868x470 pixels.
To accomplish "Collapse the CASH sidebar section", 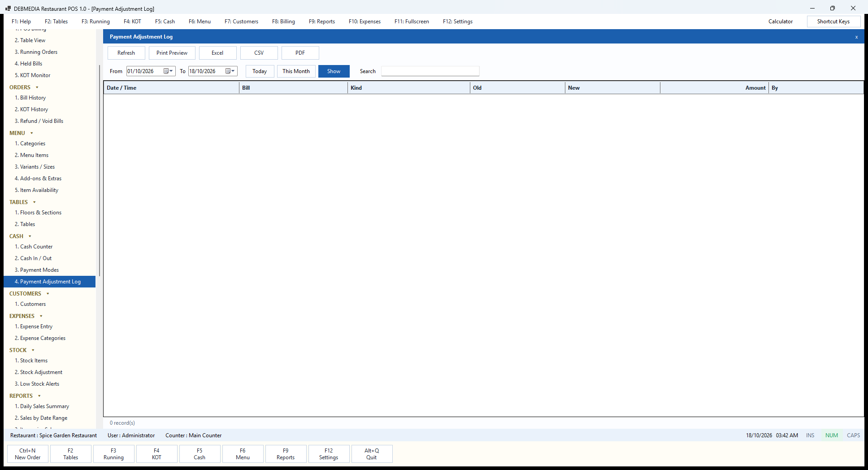I will (x=30, y=236).
